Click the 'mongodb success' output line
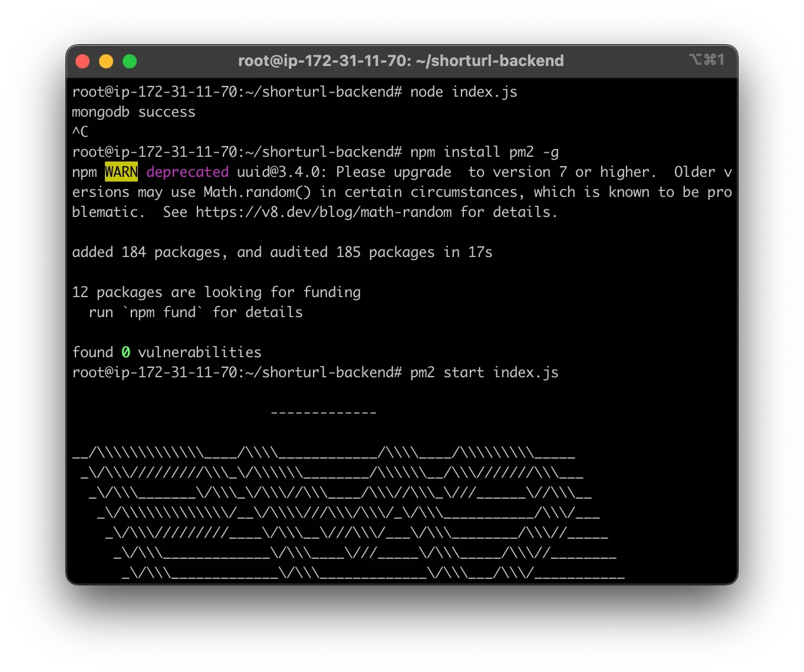 [x=134, y=112]
